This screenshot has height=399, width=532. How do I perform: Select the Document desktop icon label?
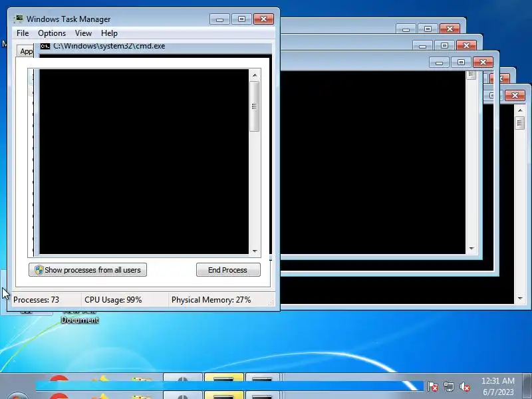pyautogui.click(x=80, y=320)
